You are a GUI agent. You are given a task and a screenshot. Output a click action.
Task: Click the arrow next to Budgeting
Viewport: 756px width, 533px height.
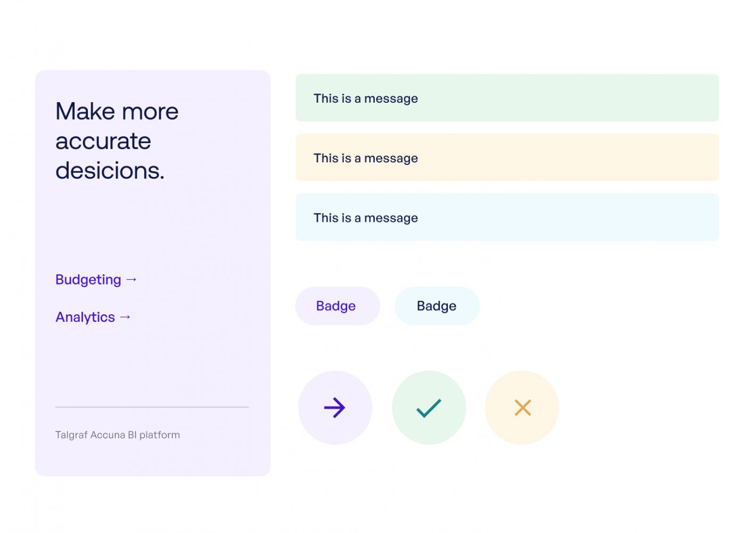coord(132,280)
